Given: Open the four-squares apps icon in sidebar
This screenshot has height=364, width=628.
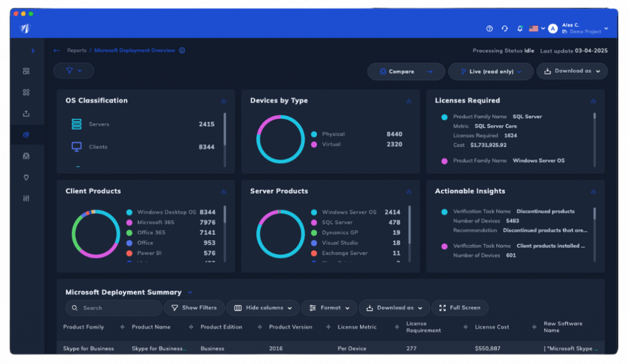Looking at the screenshot, I should (26, 93).
